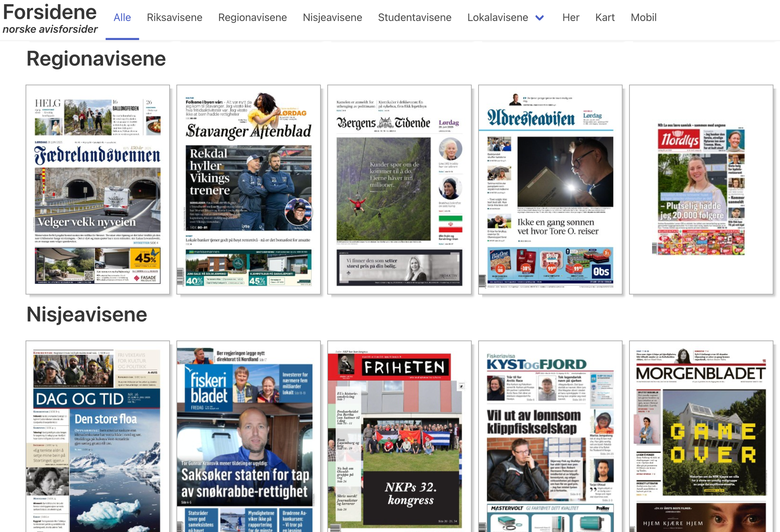Open the Kyst og Fjord front page

pyautogui.click(x=550, y=436)
